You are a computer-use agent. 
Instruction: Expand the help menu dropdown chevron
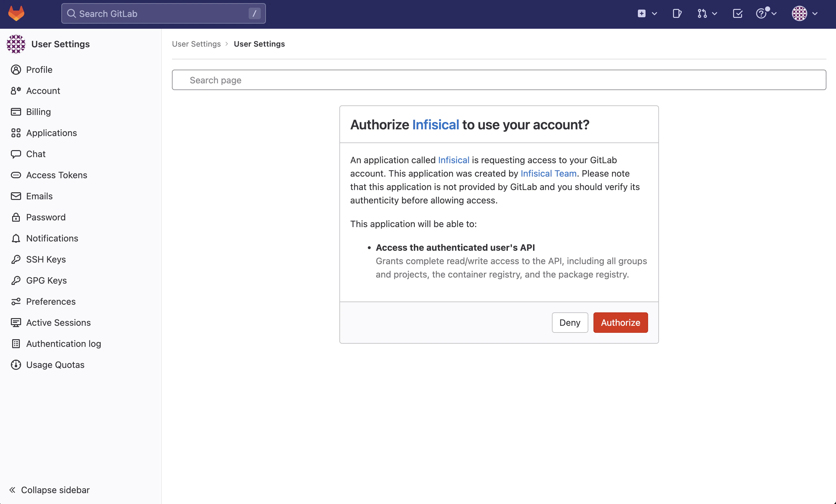coord(774,13)
